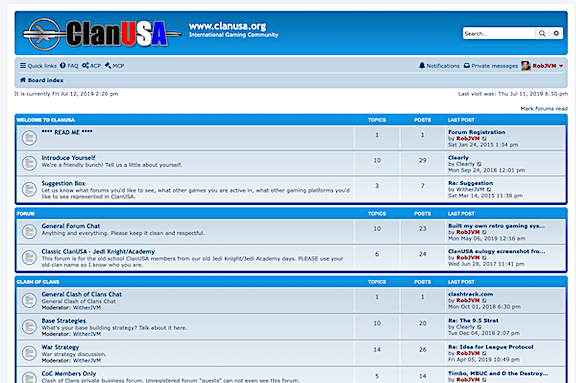The image size is (576, 383).
Task: Open the MCP moderator panel link
Action: 115,66
